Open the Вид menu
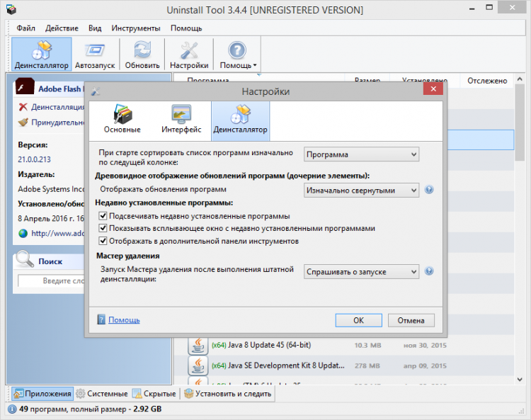This screenshot has width=531, height=420. [x=95, y=28]
